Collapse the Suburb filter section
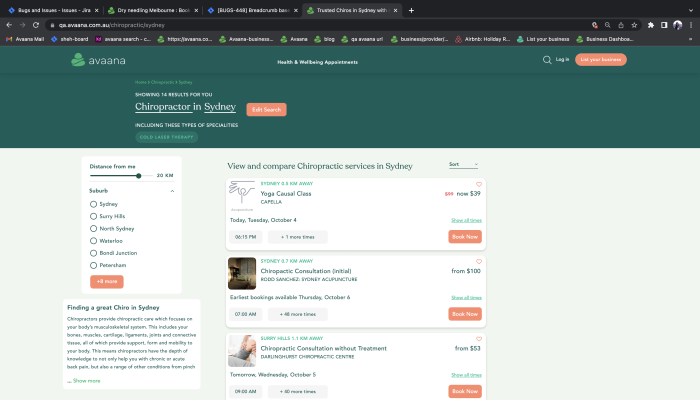This screenshot has height=400, width=700. point(172,191)
